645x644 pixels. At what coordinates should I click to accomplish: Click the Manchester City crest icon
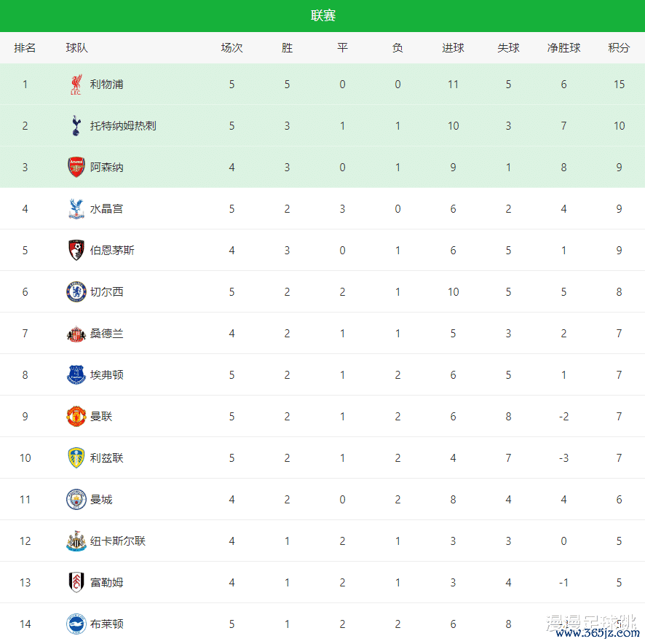(x=76, y=500)
